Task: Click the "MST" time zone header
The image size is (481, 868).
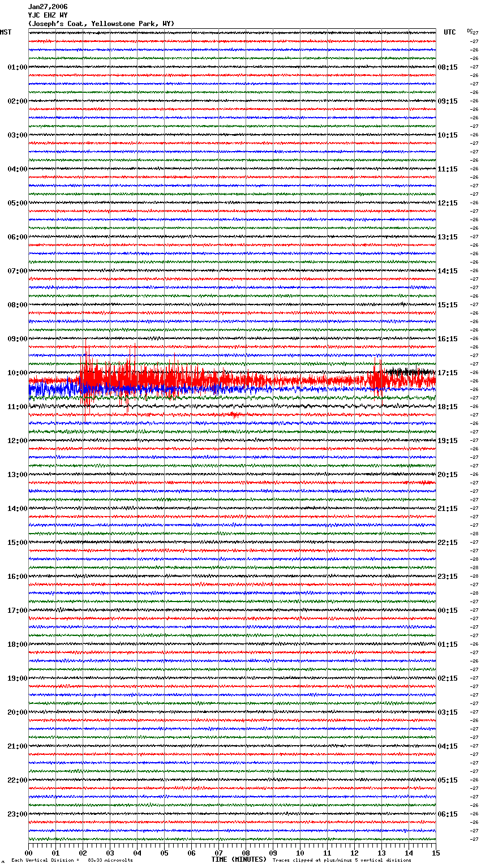Action: point(6,32)
